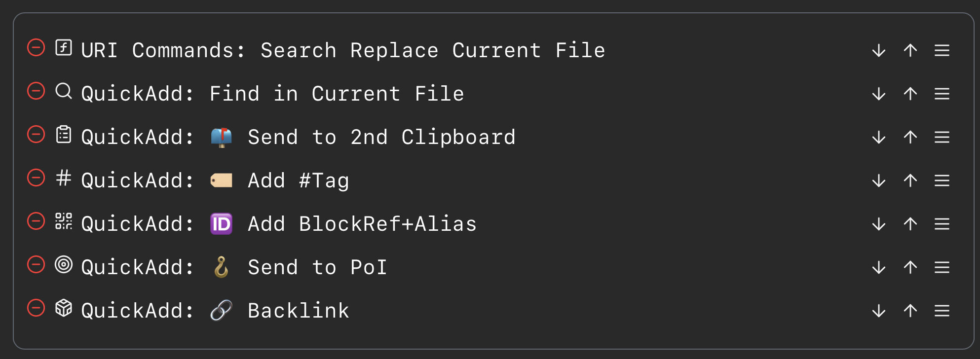Move Send to PoI up
Image resolution: width=980 pixels, height=359 pixels.
[910, 266]
